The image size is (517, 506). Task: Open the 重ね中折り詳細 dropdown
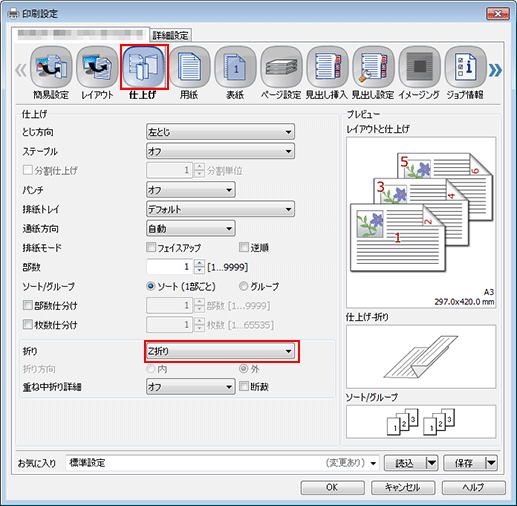pos(191,387)
